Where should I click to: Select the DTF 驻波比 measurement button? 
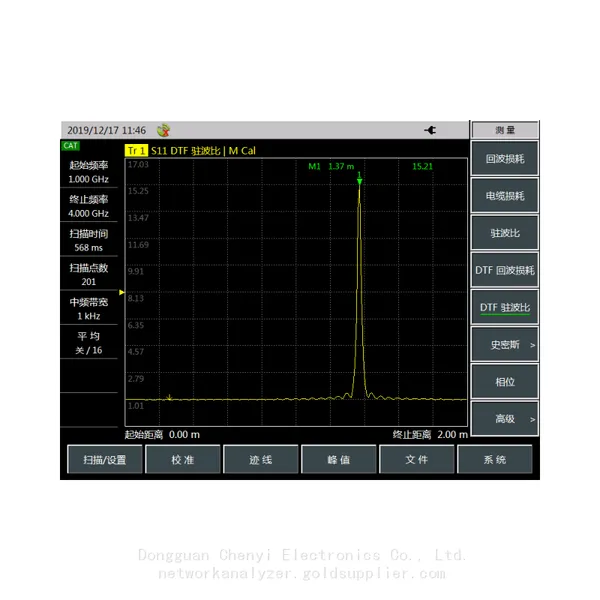tap(505, 307)
